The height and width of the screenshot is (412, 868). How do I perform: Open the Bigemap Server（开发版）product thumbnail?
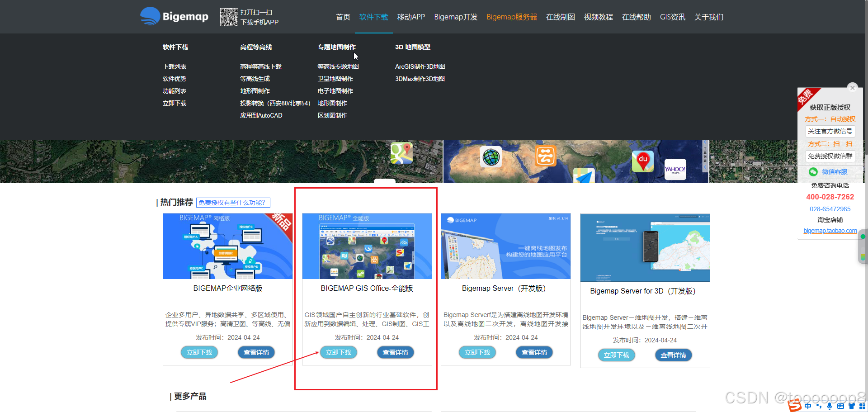pyautogui.click(x=506, y=246)
